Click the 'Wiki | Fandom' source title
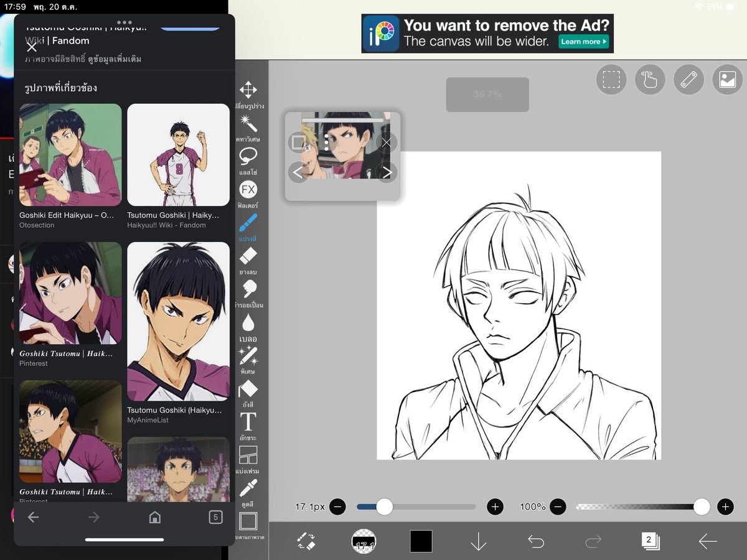Screen dimensions: 747x560 point(57,40)
